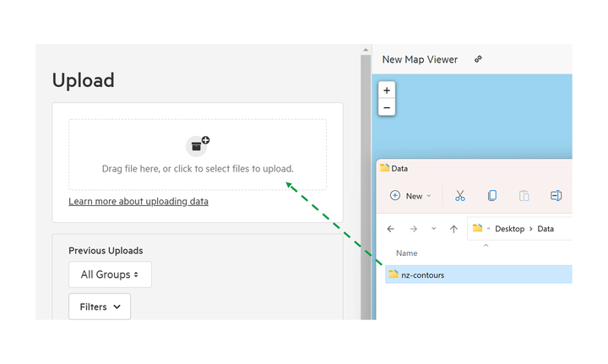This screenshot has width=608, height=364.
Task: Click the Data window title folder icon
Action: (384, 168)
